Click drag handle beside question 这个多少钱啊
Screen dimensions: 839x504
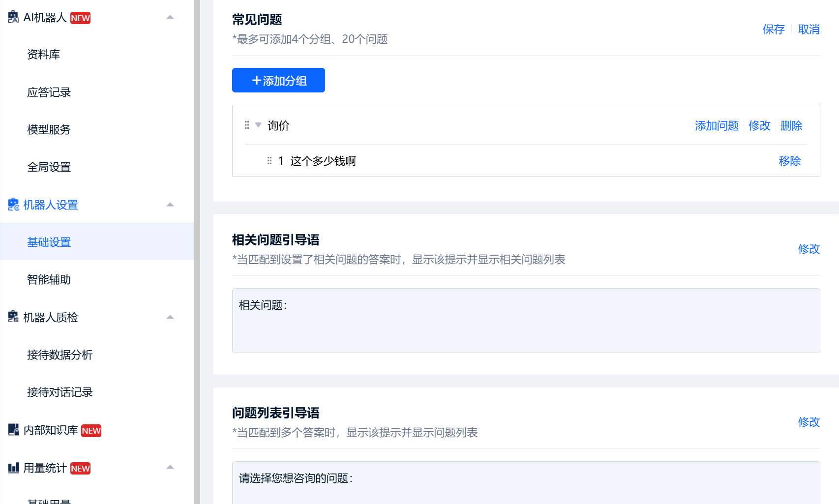pos(270,161)
